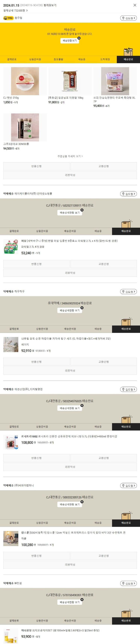The height and width of the screenshot is (644, 140).
Task: Open recipient 김도정 at the 원주점 section
Action: 129,18
